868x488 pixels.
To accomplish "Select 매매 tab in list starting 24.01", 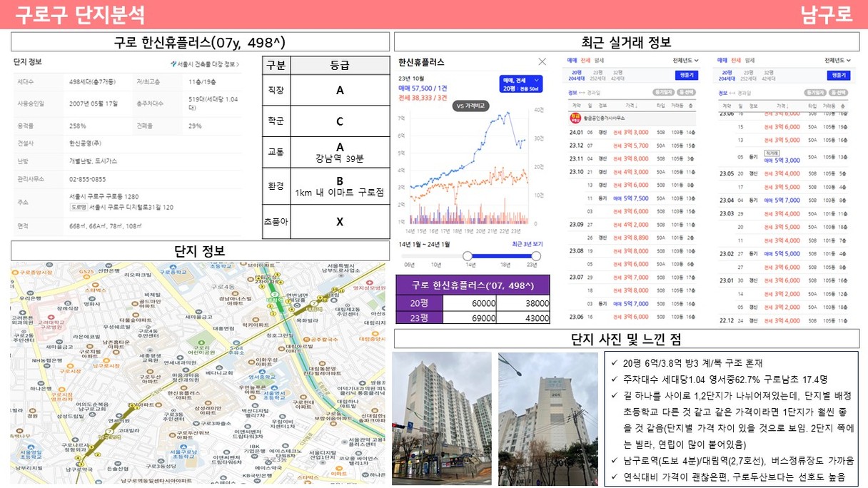I will [x=572, y=61].
